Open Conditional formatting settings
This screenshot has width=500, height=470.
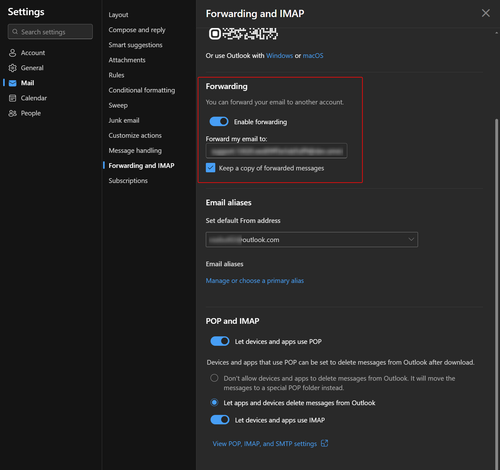(x=142, y=90)
